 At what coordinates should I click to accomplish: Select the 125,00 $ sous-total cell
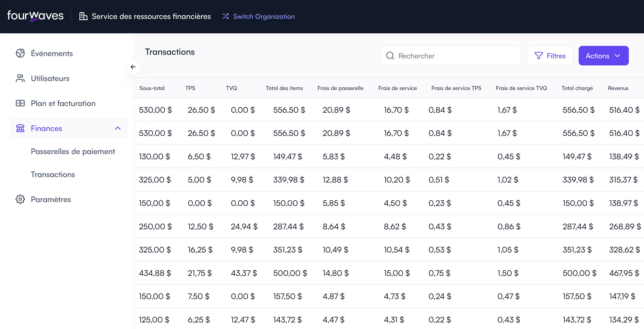pyautogui.click(x=154, y=319)
